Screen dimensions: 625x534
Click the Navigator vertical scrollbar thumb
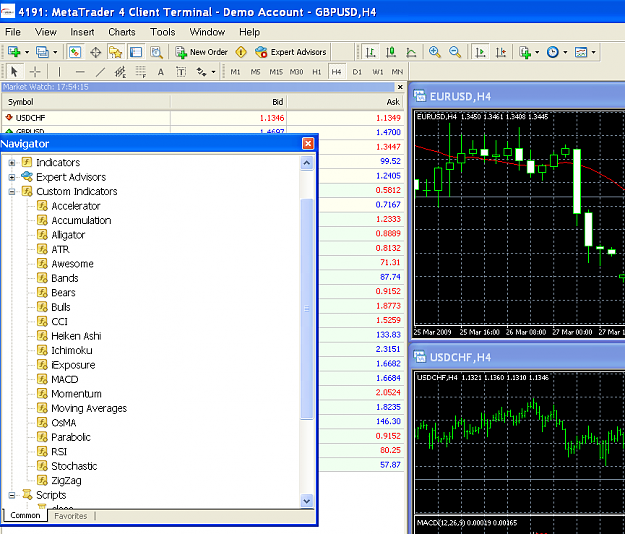point(307,308)
